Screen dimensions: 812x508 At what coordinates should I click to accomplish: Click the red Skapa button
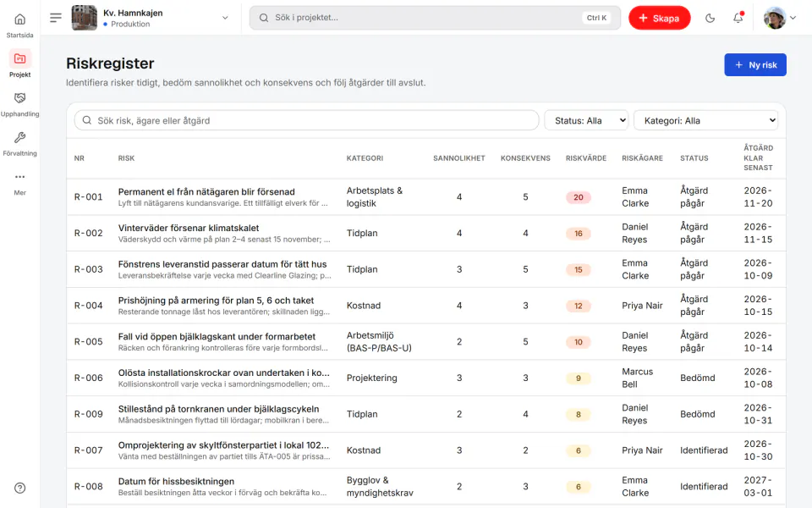tap(659, 18)
